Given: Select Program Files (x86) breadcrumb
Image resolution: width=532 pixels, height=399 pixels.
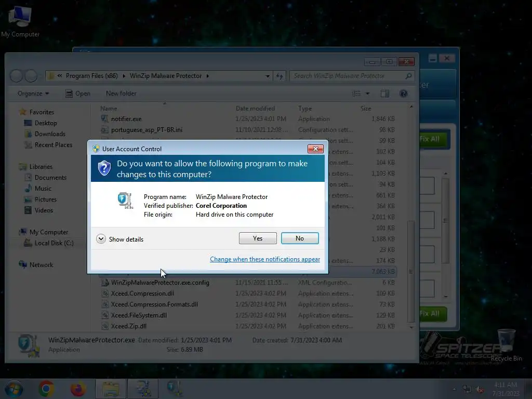Looking at the screenshot, I should tap(91, 76).
